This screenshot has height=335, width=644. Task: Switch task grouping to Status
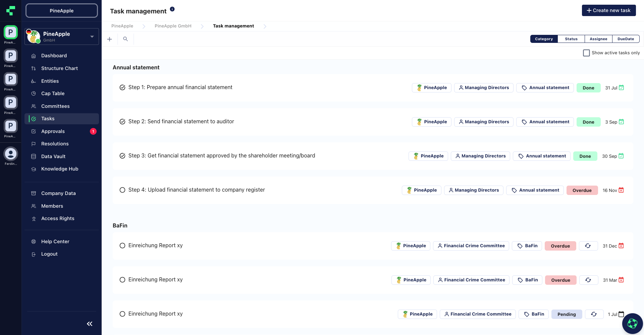coord(571,39)
